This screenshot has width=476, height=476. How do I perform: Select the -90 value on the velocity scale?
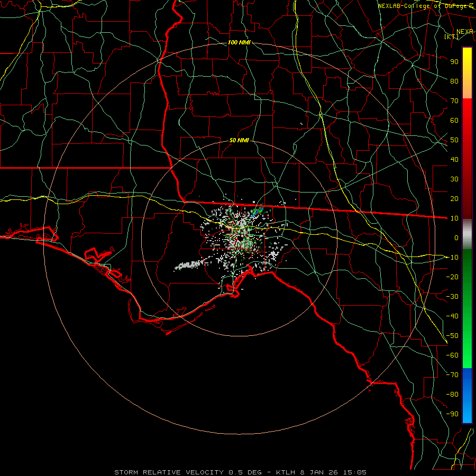pos(452,414)
